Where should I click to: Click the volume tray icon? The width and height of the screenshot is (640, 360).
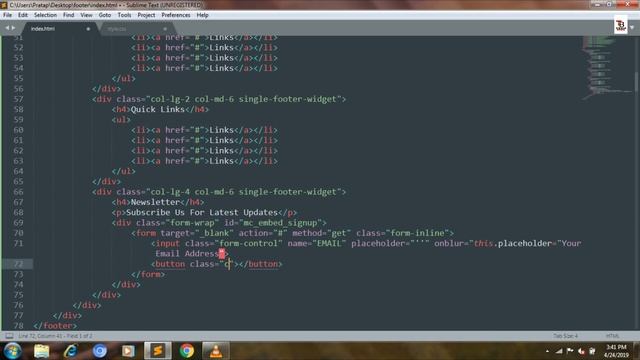(x=581, y=351)
